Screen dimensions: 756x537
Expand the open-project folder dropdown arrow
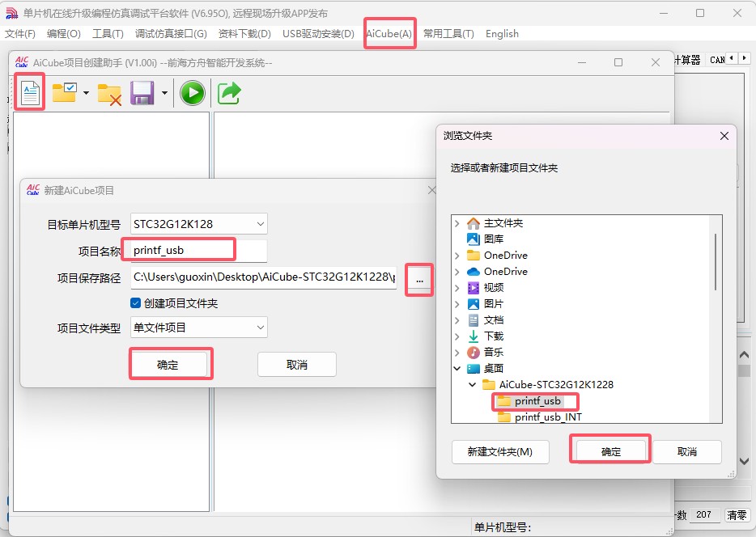click(x=86, y=93)
